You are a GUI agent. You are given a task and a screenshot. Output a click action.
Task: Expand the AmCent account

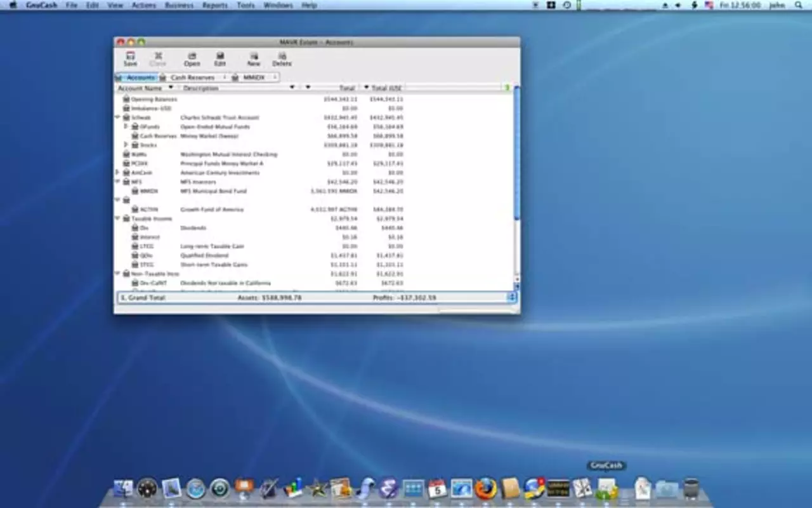(117, 173)
